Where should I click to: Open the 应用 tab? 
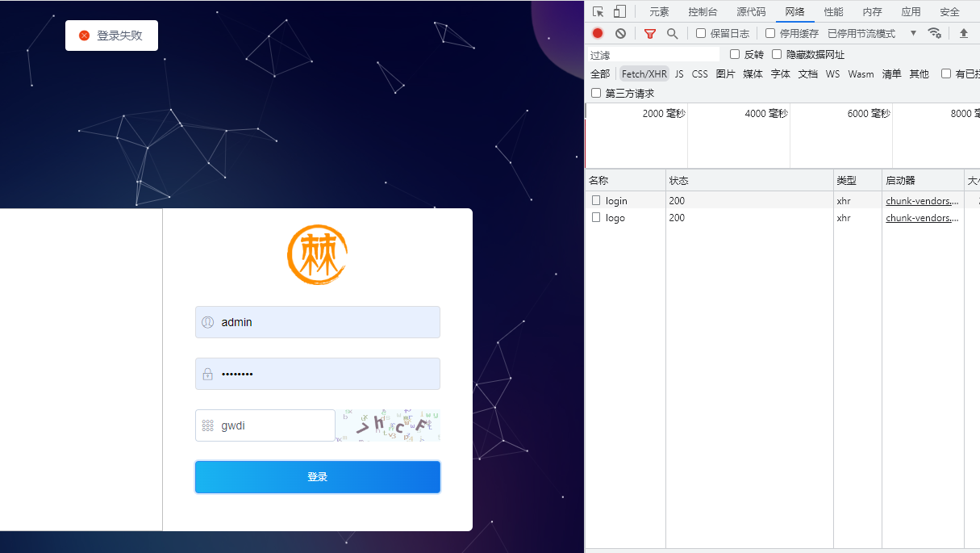coord(911,11)
